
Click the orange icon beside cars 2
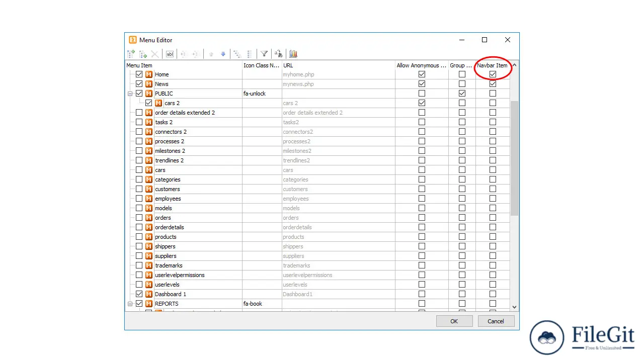[158, 103]
